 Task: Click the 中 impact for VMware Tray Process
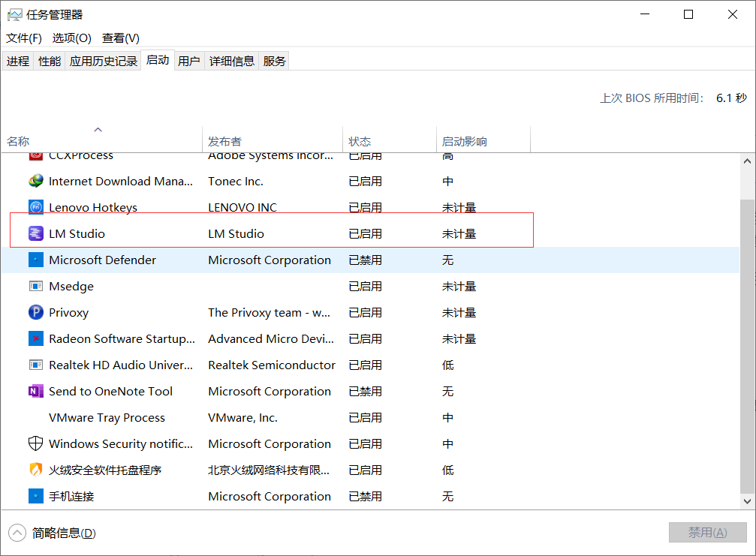[x=448, y=418]
